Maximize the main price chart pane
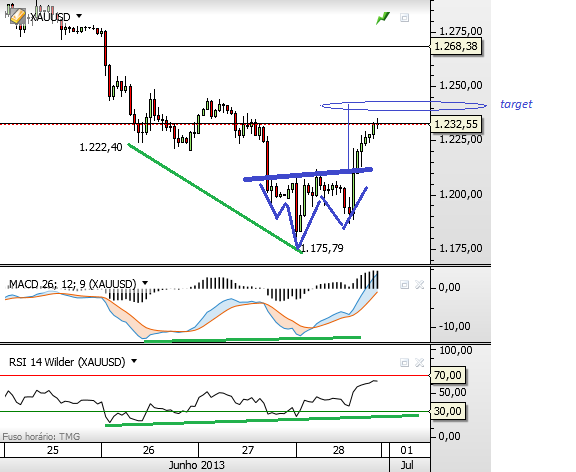The width and height of the screenshot is (576, 472). click(x=404, y=18)
